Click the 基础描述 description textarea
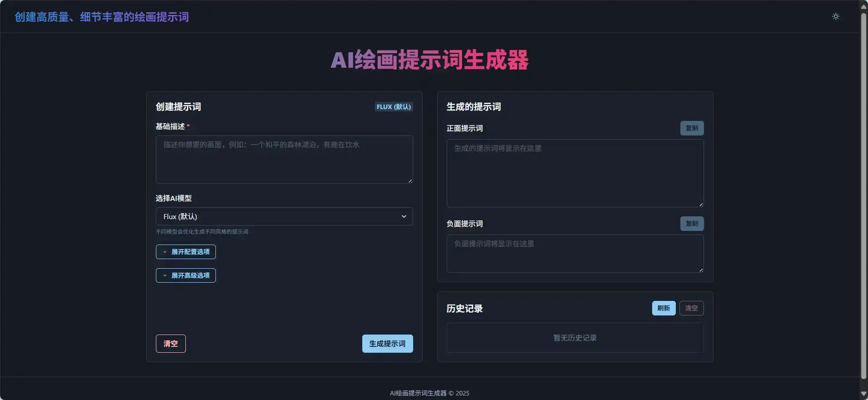The height and width of the screenshot is (400, 868). 284,160
